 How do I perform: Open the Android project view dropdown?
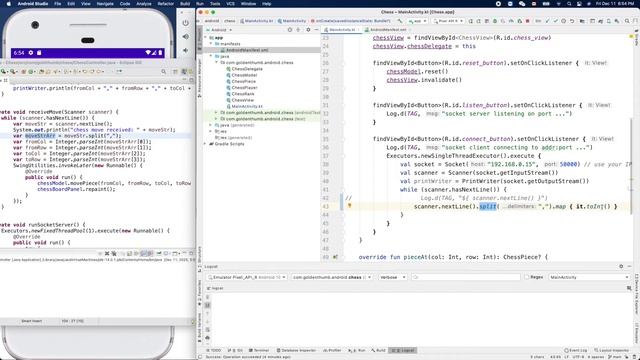pos(220,30)
